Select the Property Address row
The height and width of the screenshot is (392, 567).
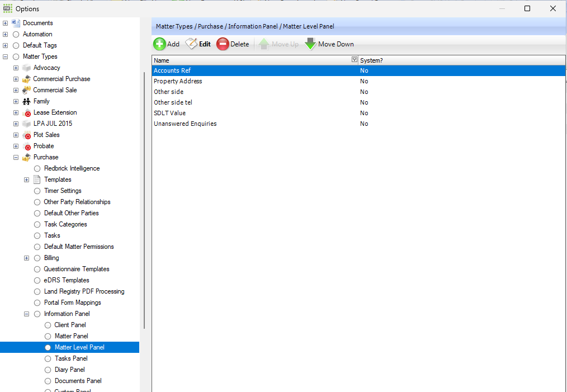[178, 81]
